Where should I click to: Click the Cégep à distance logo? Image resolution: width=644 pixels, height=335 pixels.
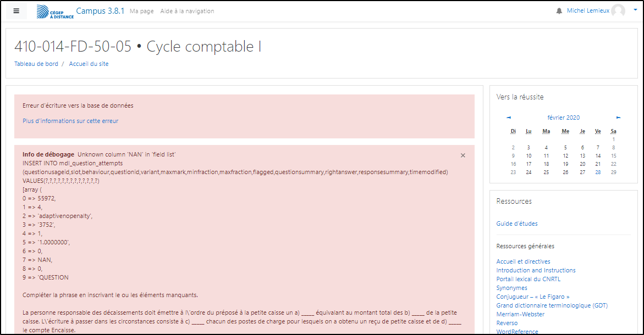(55, 12)
